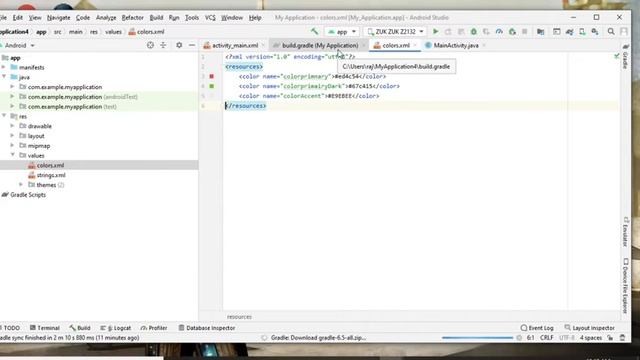Click the colorAccent line in editor
The height and width of the screenshot is (360, 640).
pos(309,96)
